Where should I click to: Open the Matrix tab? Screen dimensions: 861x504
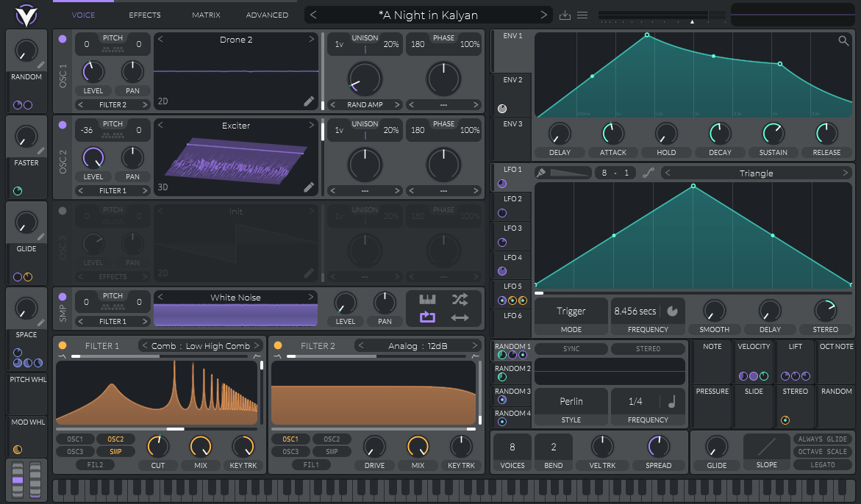point(206,15)
